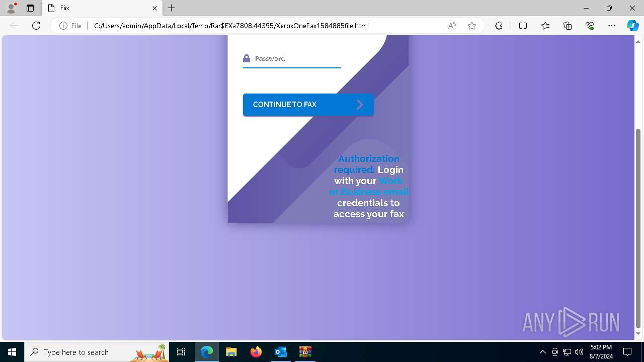View site information File icon
Viewport: 644px width, 362px height.
tap(70, 26)
